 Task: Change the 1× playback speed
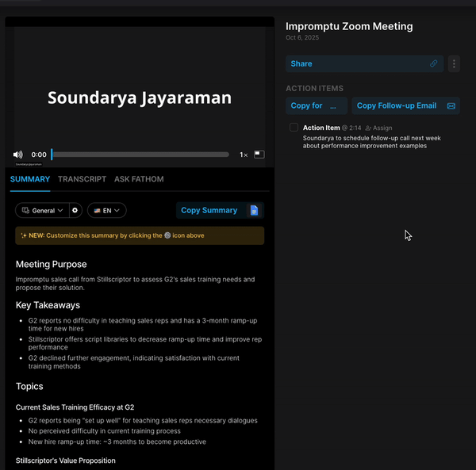[x=244, y=155]
